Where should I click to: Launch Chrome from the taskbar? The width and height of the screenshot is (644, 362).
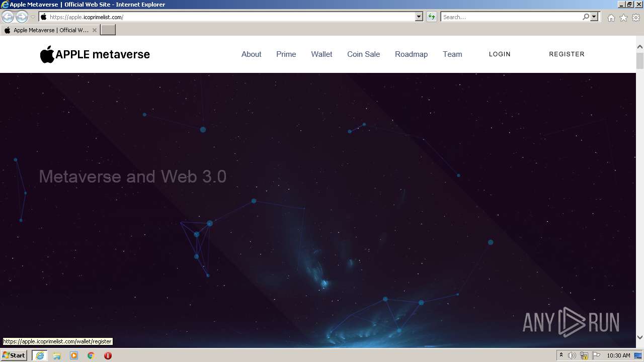tap(91, 355)
